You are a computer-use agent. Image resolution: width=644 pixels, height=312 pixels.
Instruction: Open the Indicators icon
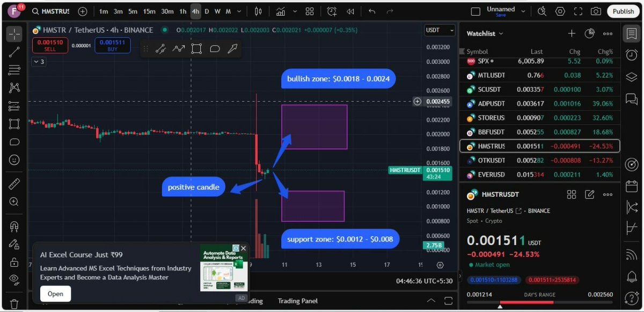pyautogui.click(x=281, y=11)
